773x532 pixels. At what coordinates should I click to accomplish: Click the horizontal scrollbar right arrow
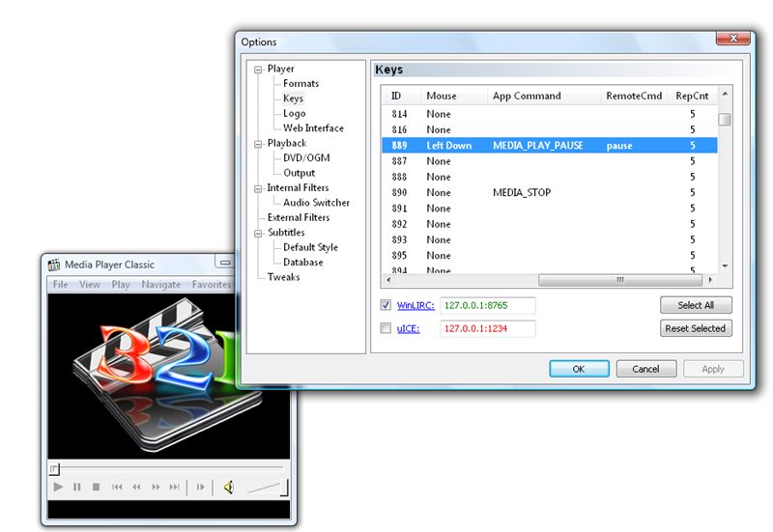click(x=710, y=280)
